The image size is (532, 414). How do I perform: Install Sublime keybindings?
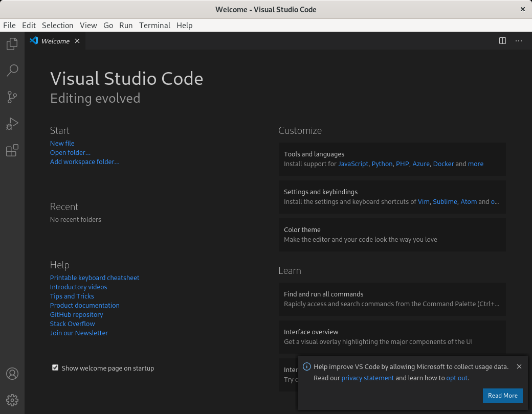pyautogui.click(x=445, y=202)
